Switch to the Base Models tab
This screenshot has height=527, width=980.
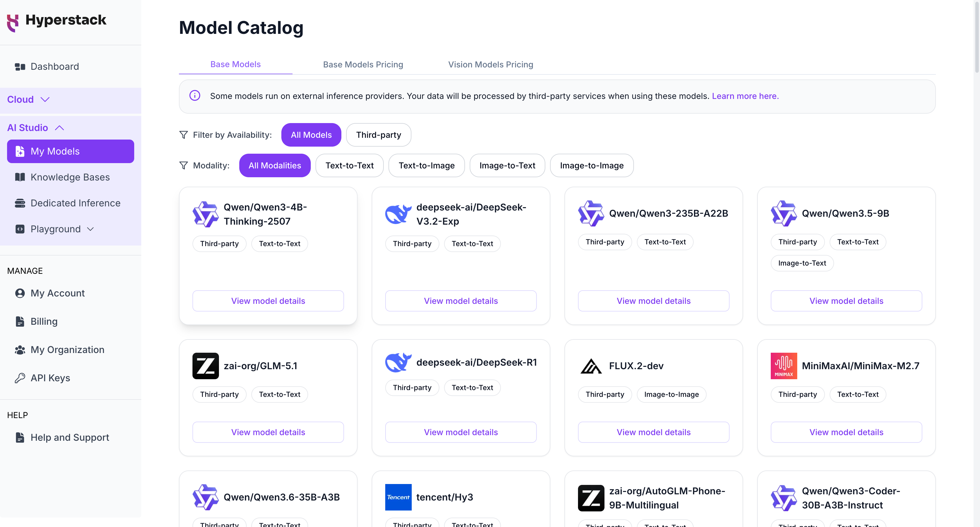point(235,64)
